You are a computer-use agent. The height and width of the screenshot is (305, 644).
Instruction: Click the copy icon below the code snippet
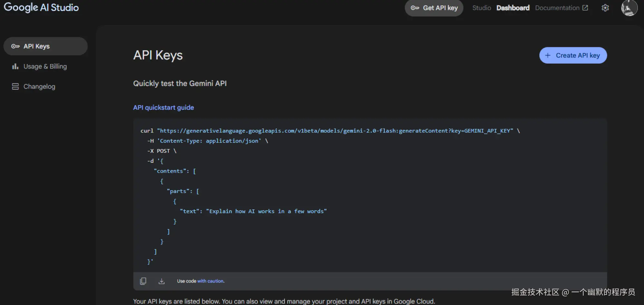click(x=143, y=281)
